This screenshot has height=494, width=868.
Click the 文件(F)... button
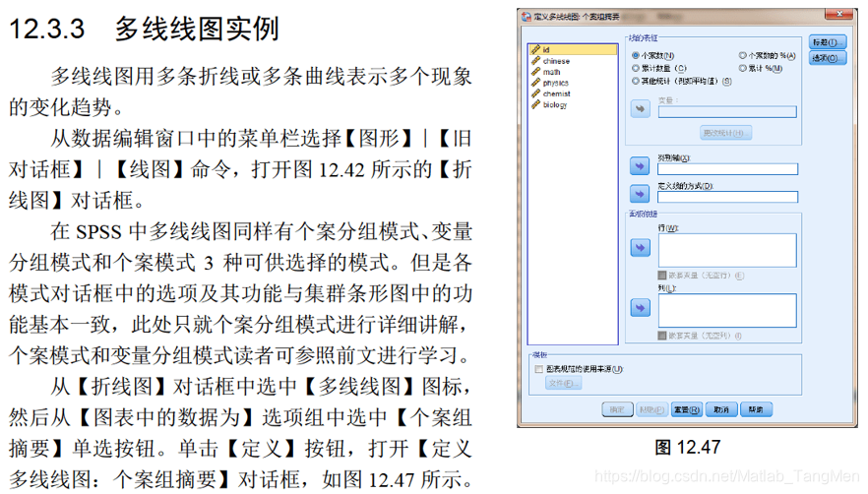point(563,383)
